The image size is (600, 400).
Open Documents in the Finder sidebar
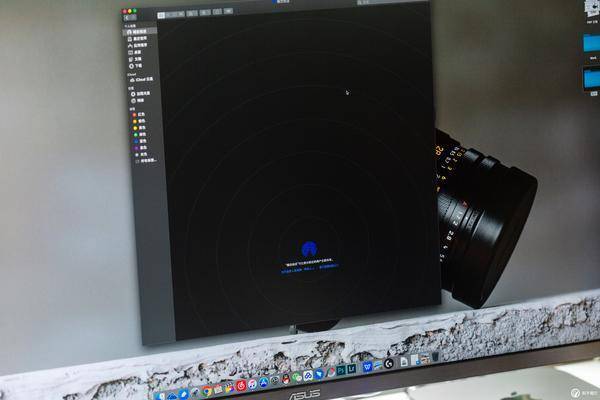click(x=136, y=59)
